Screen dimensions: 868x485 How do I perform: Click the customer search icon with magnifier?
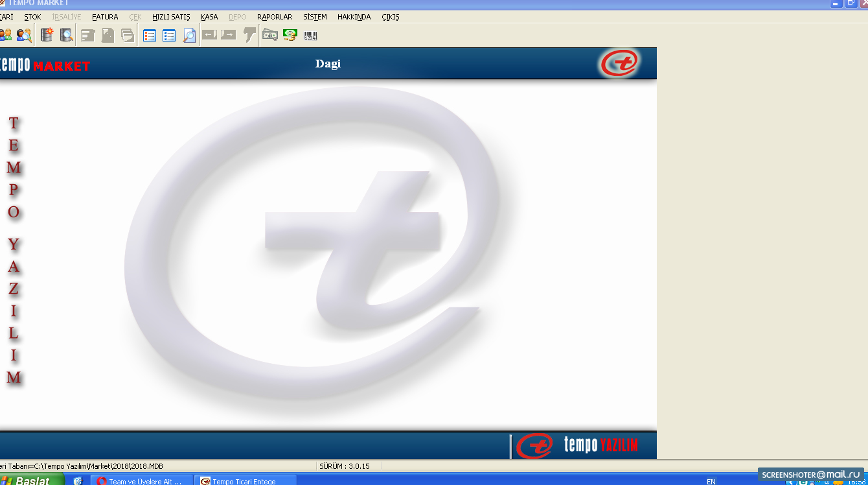coord(24,35)
